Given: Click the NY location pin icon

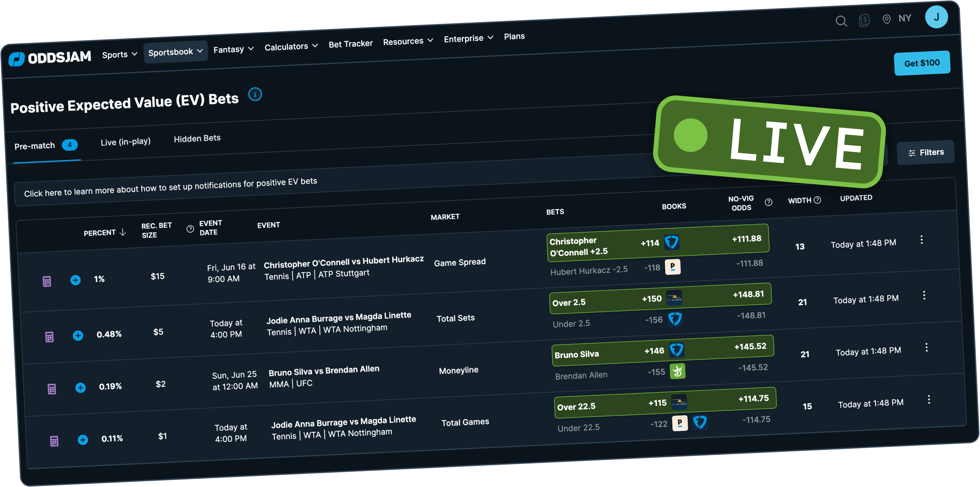Looking at the screenshot, I should pos(886,19).
